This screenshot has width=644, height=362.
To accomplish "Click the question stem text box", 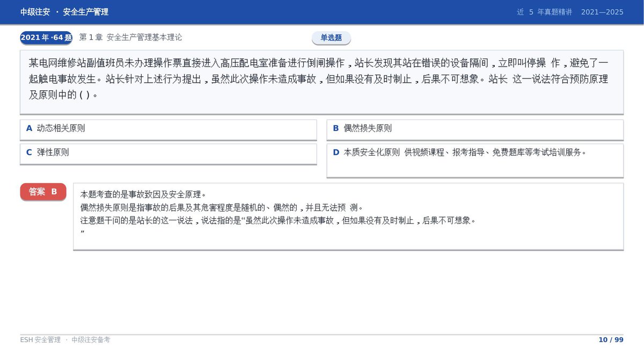I will tap(321, 82).
